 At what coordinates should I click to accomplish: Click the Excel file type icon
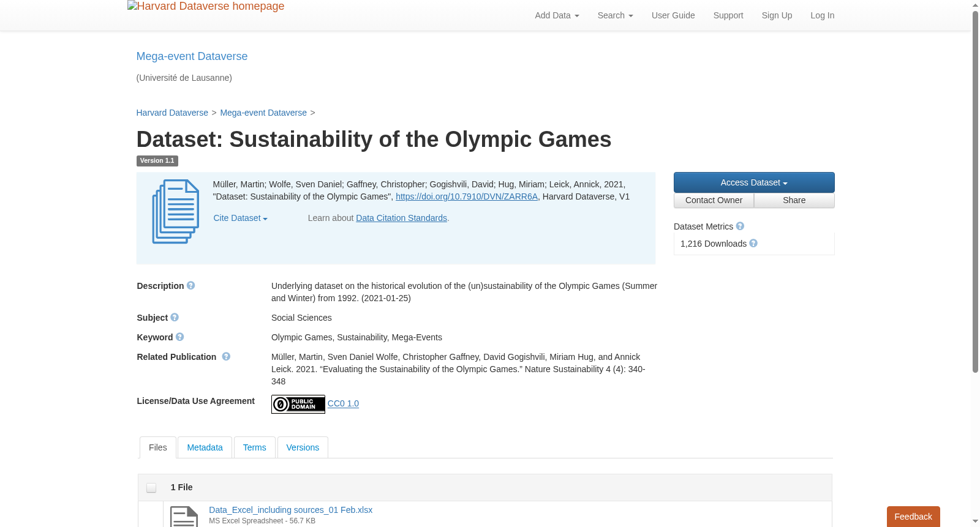tap(184, 517)
